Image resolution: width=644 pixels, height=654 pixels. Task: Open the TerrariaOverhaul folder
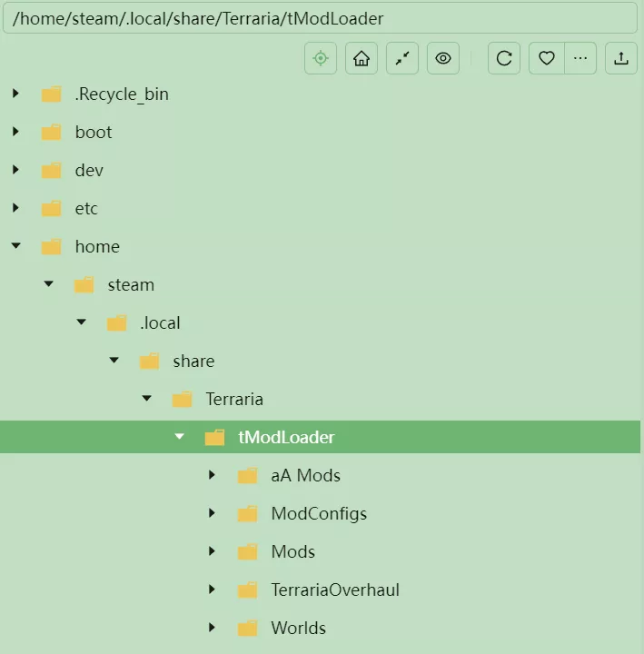334,590
